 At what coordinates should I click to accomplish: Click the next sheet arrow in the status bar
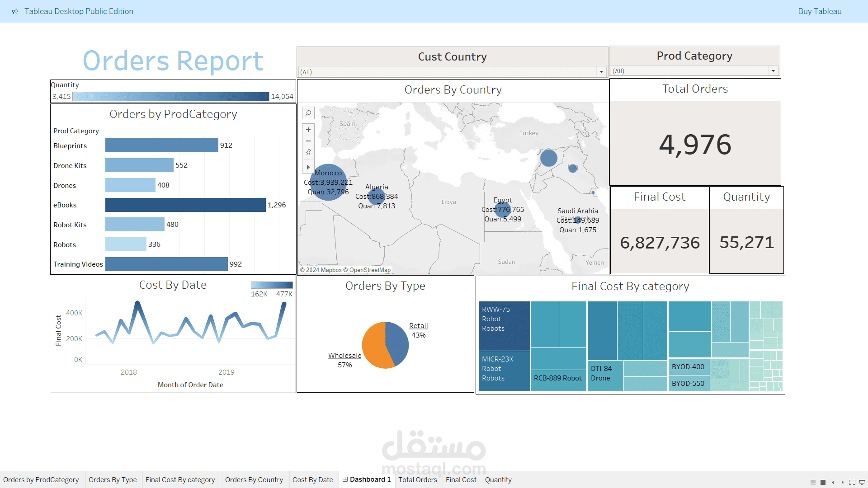point(842,483)
